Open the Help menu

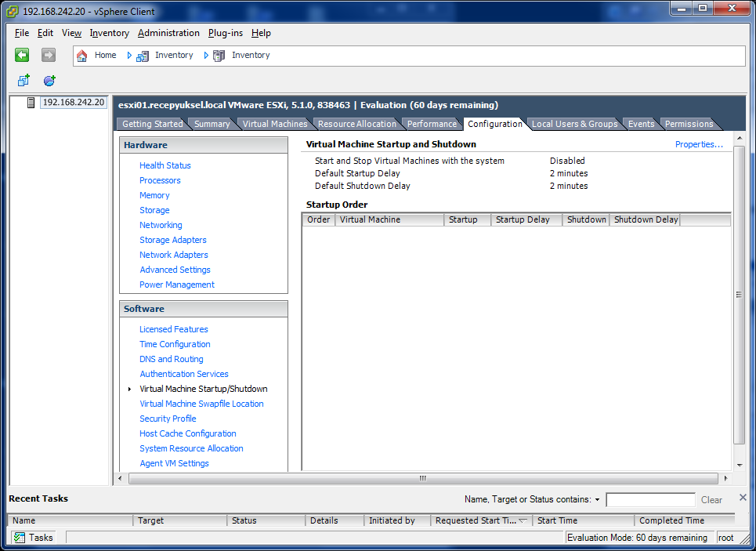coord(261,33)
